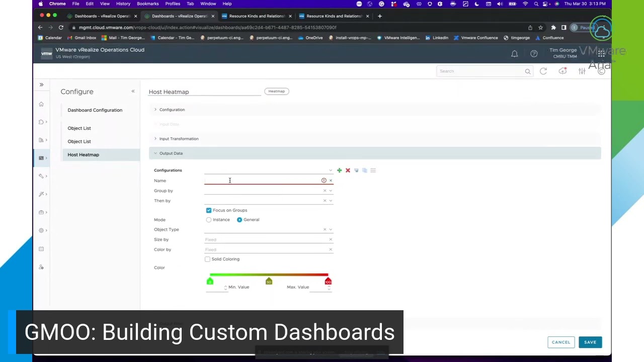Toggle the Focus on Groups checkbox
Viewport: 644px width, 362px height.
209,210
